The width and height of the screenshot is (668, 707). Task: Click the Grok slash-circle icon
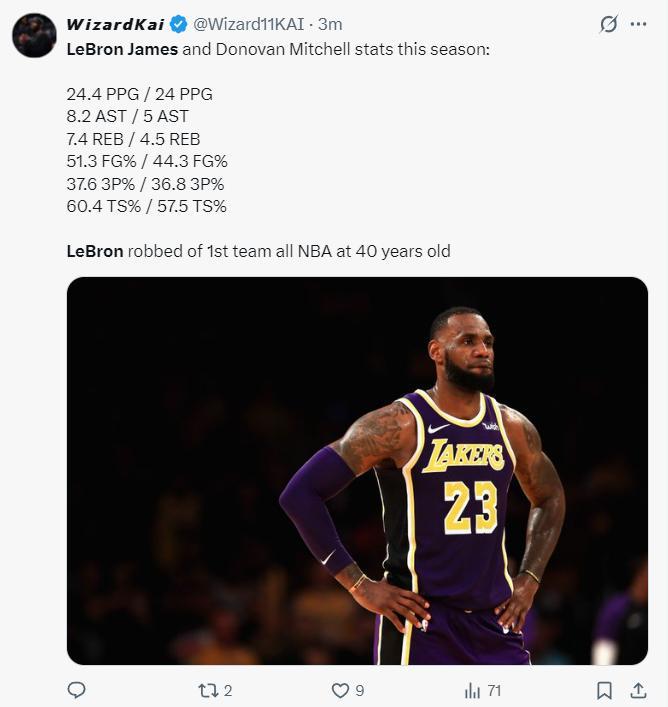coord(608,24)
